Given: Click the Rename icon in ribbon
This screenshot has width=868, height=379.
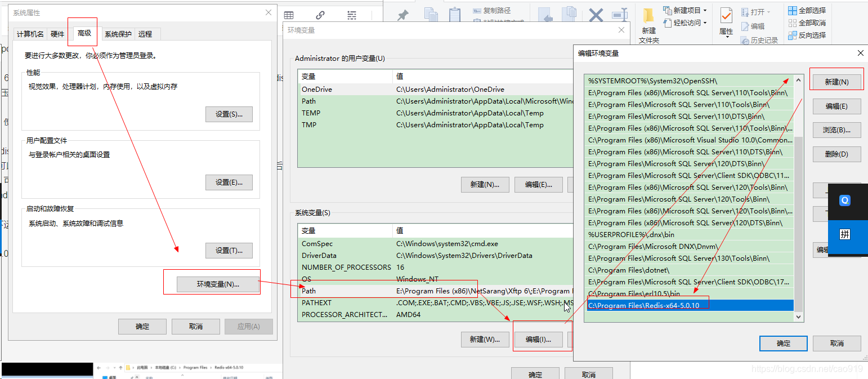Looking at the screenshot, I should pos(620,15).
